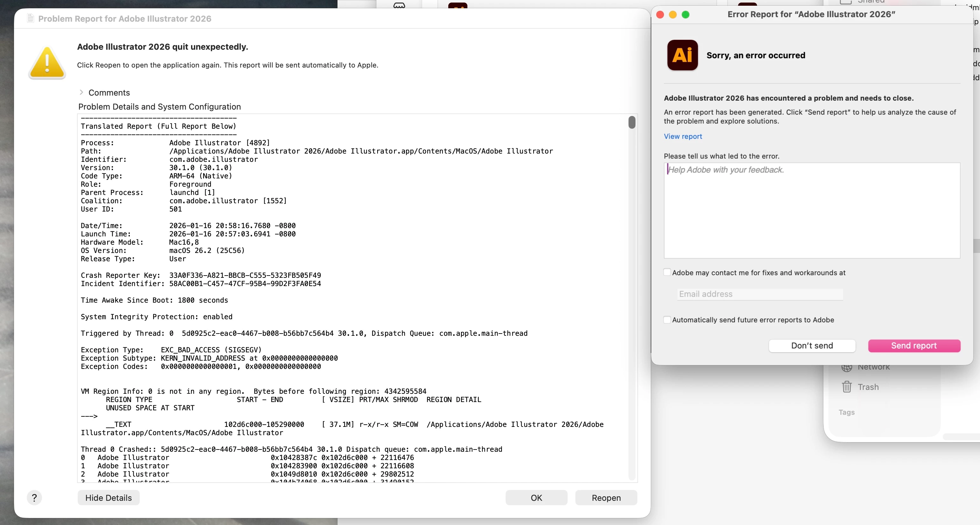Image resolution: width=980 pixels, height=525 pixels.
Task: Click the 'Adobe Illustrator 2026 quit unexpectedly.' heading
Action: coord(162,47)
